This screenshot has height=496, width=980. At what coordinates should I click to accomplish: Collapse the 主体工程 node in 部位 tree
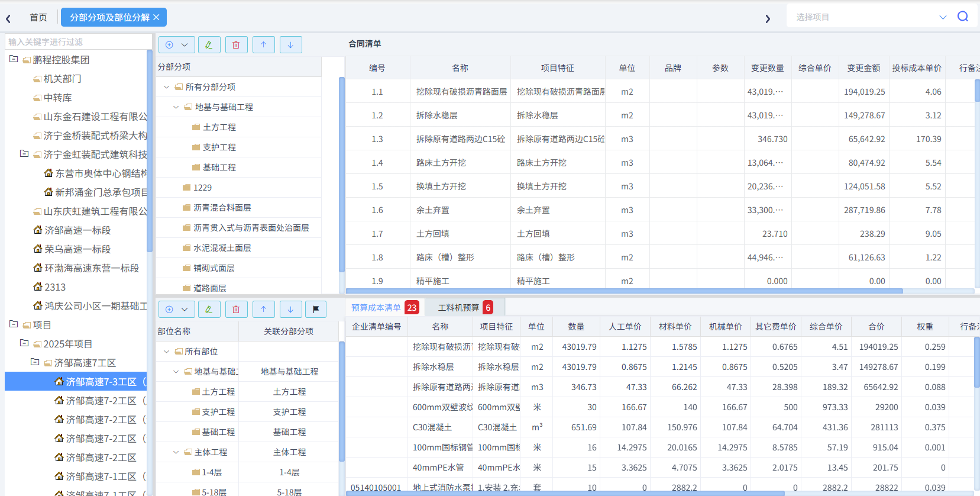click(x=176, y=452)
